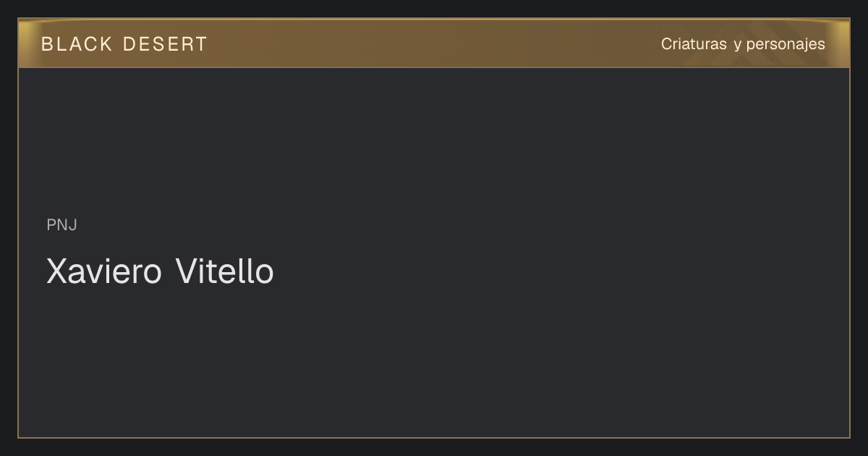This screenshot has height=456, width=868.
Task: Select the word personajes in the header
Action: 786,45
